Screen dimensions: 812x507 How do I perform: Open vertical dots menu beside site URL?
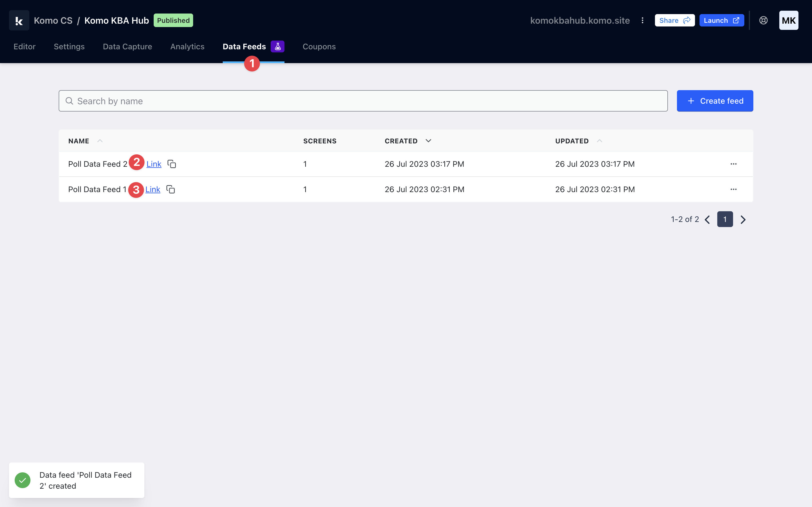point(642,21)
